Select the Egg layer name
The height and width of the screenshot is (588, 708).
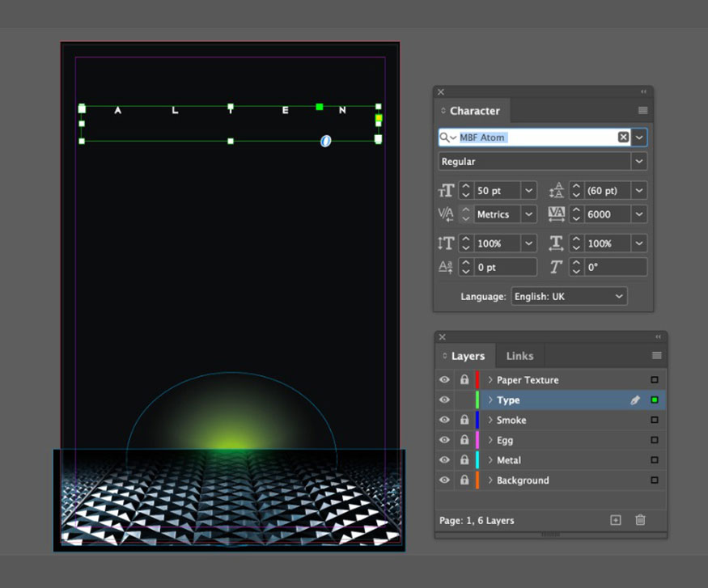pyautogui.click(x=505, y=441)
